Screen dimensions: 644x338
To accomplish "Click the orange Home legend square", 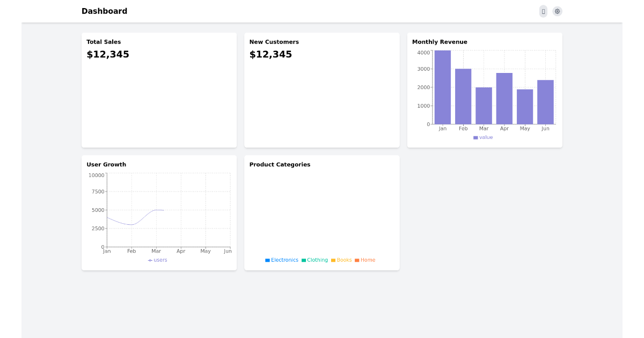I will [356, 260].
